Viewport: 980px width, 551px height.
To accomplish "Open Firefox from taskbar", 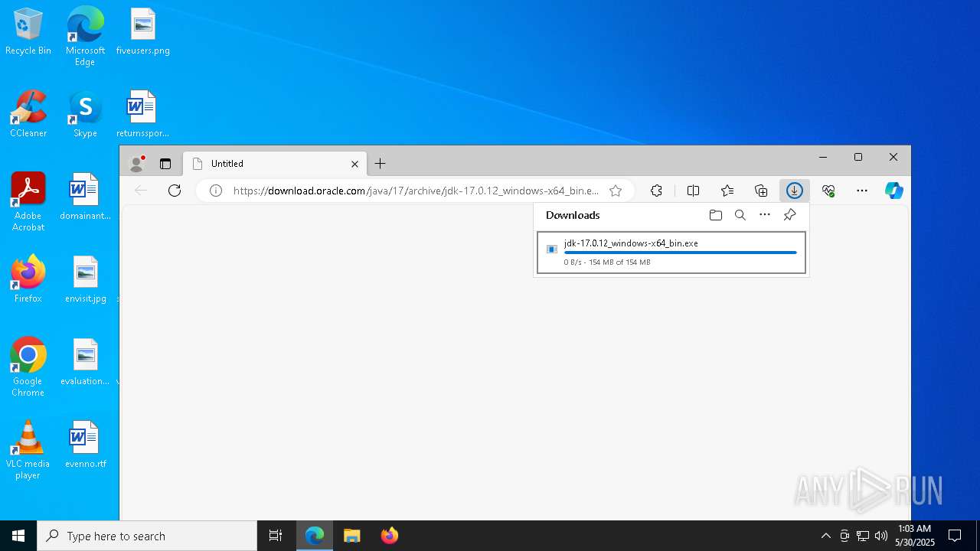I will coord(390,536).
